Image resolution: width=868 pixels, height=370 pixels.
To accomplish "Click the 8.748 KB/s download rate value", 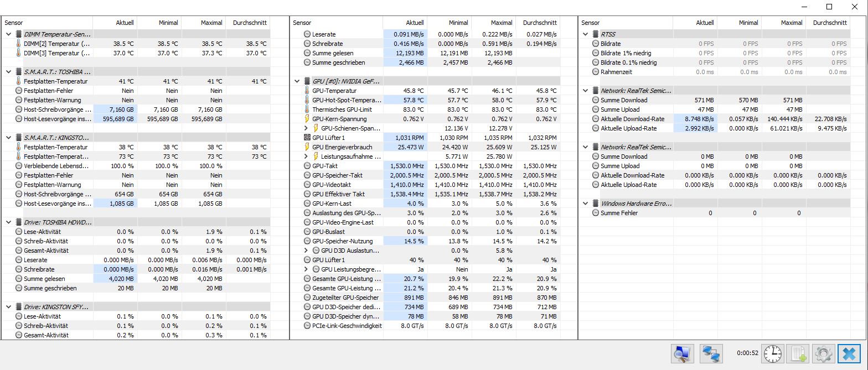I will click(699, 119).
